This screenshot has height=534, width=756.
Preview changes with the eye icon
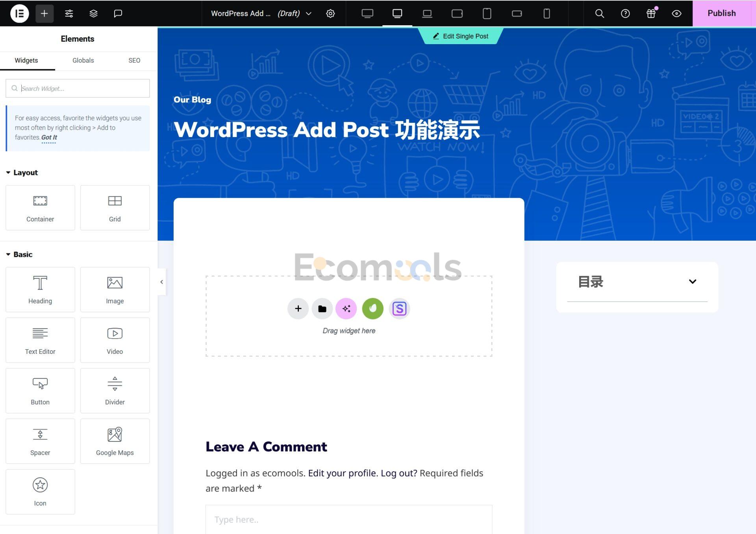click(676, 13)
